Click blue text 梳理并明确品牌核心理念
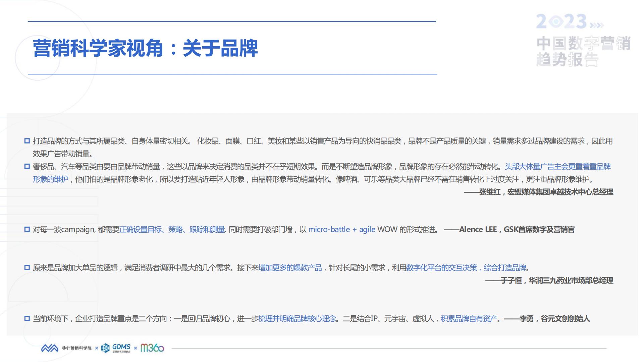The height and width of the screenshot is (362, 644). pos(297,319)
